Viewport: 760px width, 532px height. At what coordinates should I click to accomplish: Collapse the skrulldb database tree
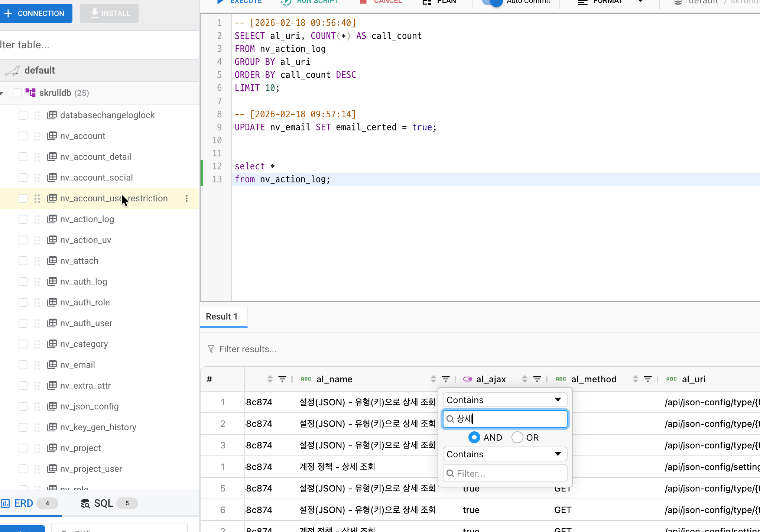click(3, 93)
